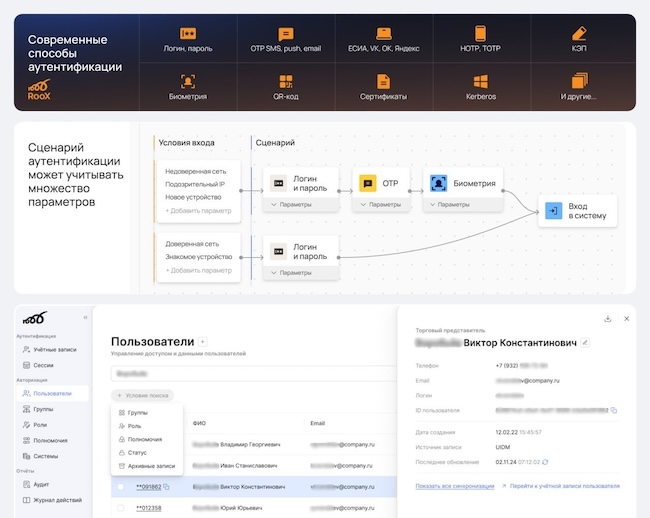Open Журнал действий in sidebar
The width and height of the screenshot is (650, 518).
click(x=53, y=500)
